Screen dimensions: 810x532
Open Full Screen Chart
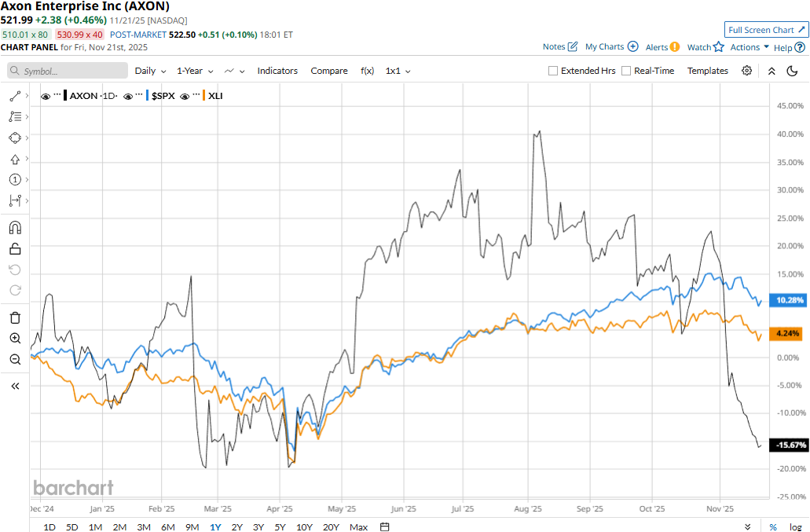tap(766, 30)
